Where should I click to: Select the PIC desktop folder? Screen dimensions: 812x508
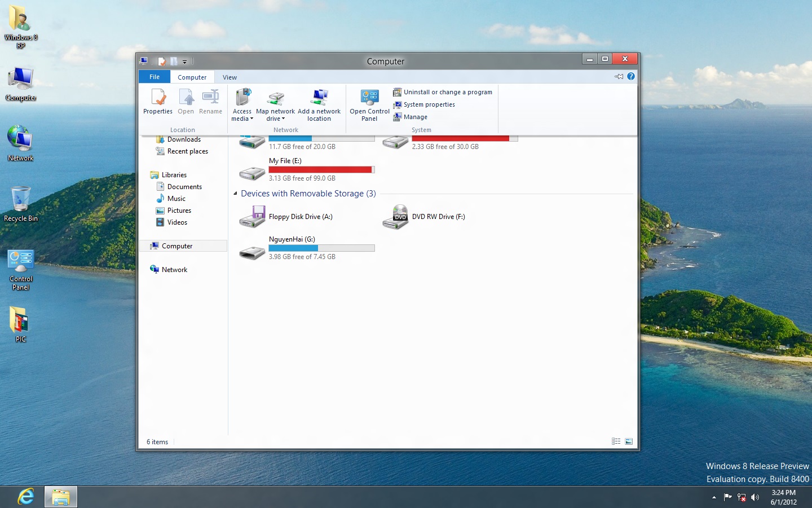point(21,325)
